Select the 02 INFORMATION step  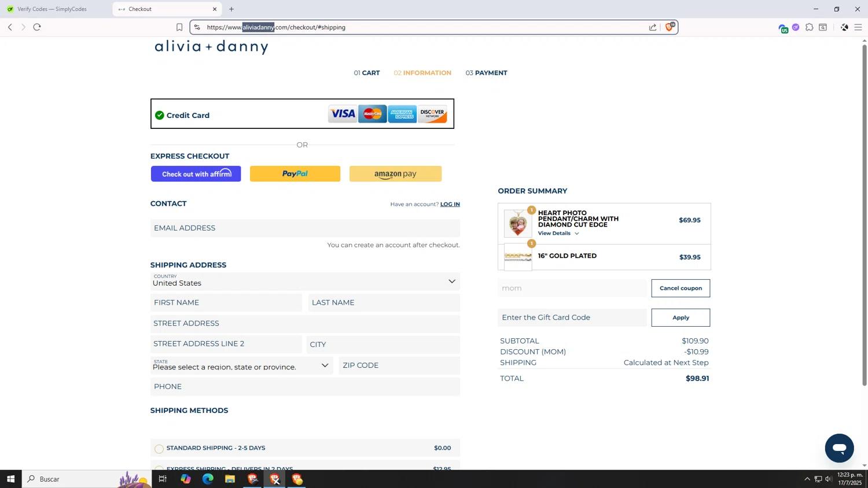(422, 73)
